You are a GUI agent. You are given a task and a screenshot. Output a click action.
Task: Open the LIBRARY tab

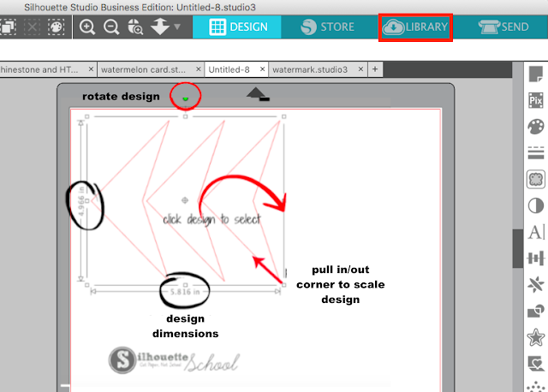click(x=415, y=27)
